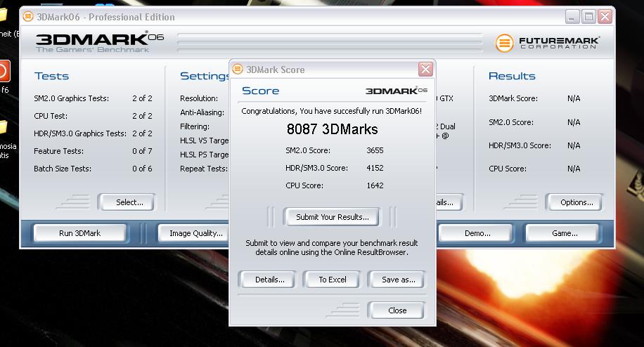Open results Options button

pos(574,202)
